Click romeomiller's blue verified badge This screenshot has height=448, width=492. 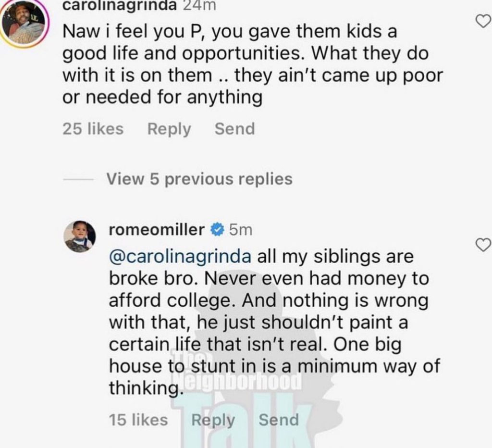(218, 230)
